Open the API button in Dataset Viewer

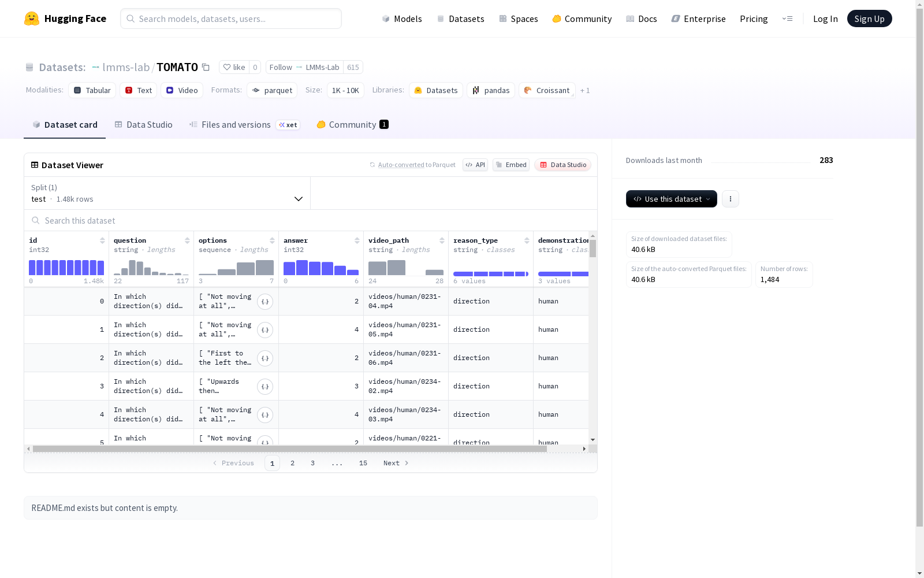pos(475,165)
